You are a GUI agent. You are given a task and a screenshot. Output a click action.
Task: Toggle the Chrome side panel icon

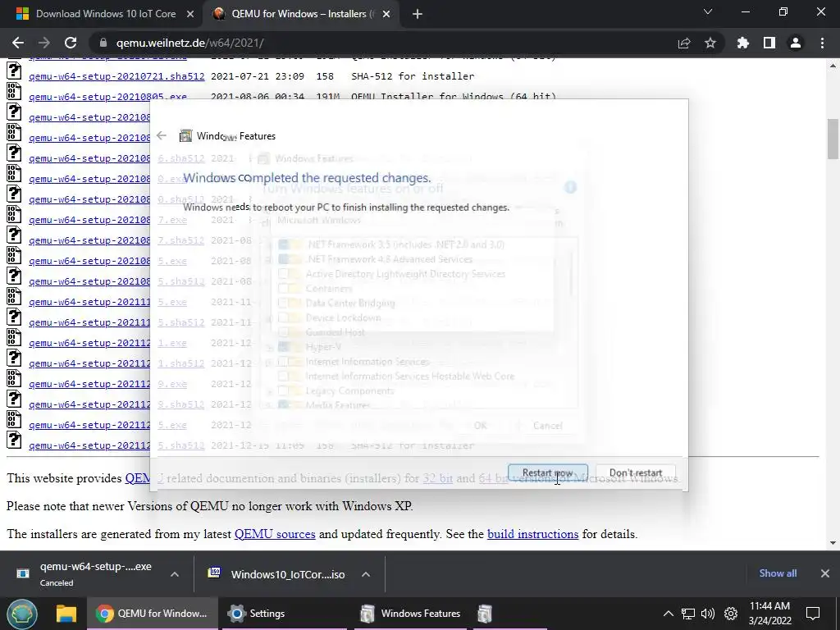(x=769, y=43)
